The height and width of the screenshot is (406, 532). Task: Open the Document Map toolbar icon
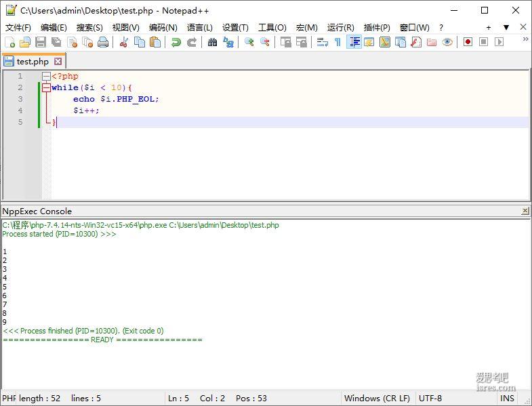click(x=385, y=42)
